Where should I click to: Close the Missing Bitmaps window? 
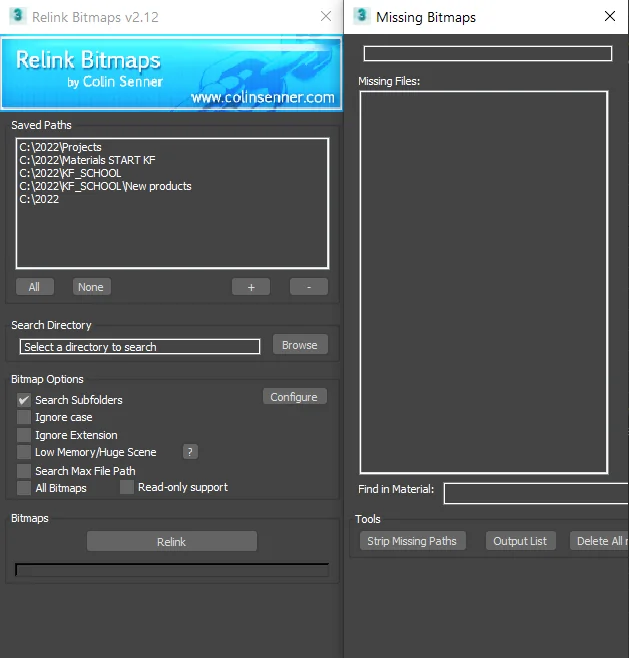tap(610, 16)
